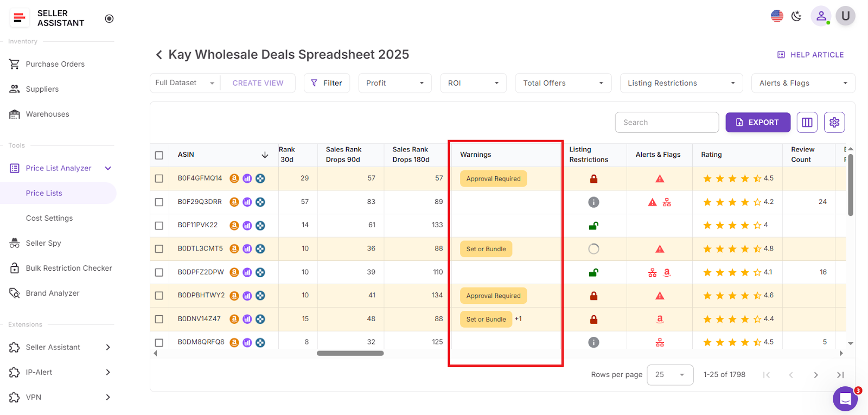Viewport: 868px width, 415px height.
Task: Click the EXPORT button
Action: 758,123
